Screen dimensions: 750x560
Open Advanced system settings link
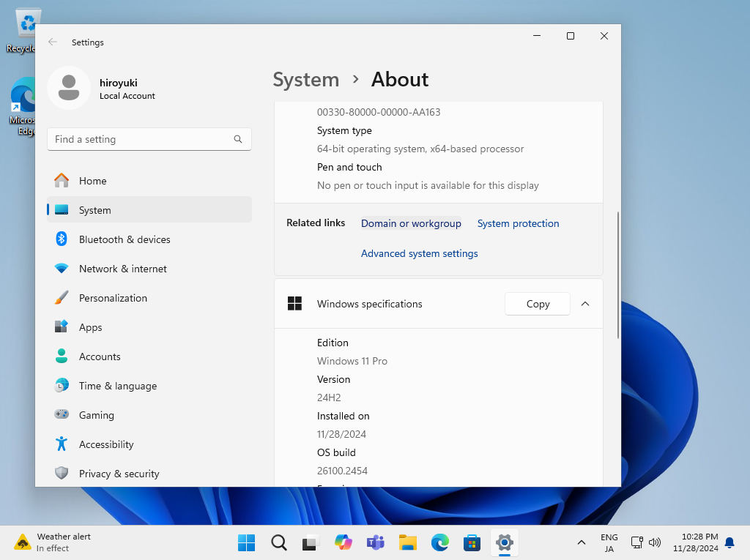point(420,253)
